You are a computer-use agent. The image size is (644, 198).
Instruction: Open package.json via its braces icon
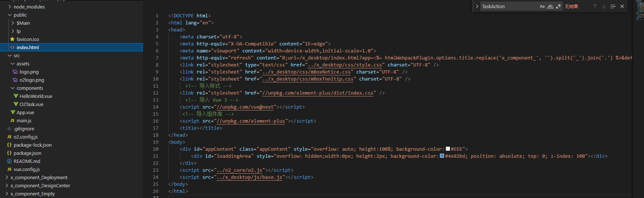9,153
